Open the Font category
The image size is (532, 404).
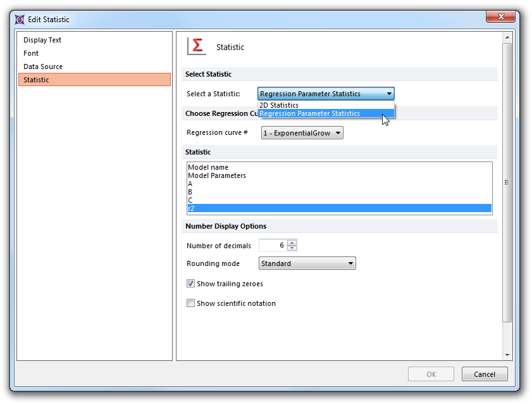31,53
